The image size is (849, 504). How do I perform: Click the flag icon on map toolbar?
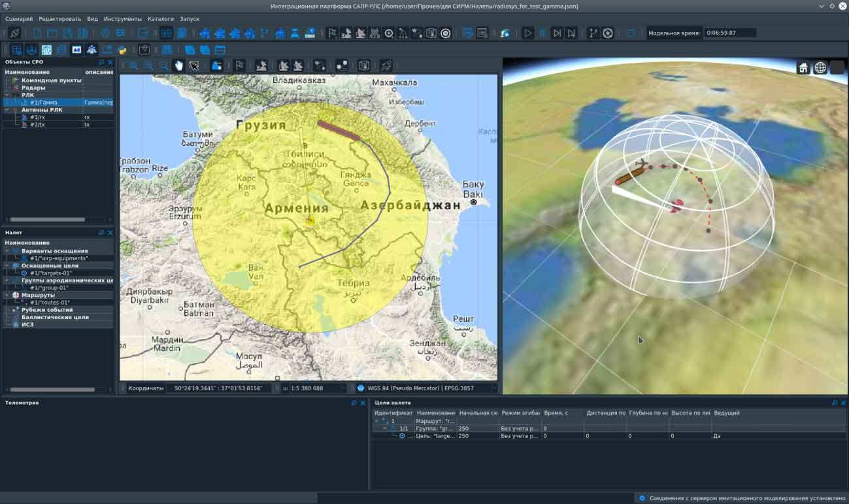pos(240,65)
